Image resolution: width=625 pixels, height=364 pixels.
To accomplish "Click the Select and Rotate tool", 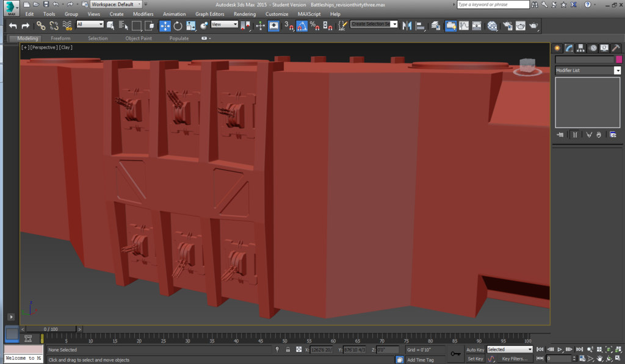I will (x=178, y=26).
